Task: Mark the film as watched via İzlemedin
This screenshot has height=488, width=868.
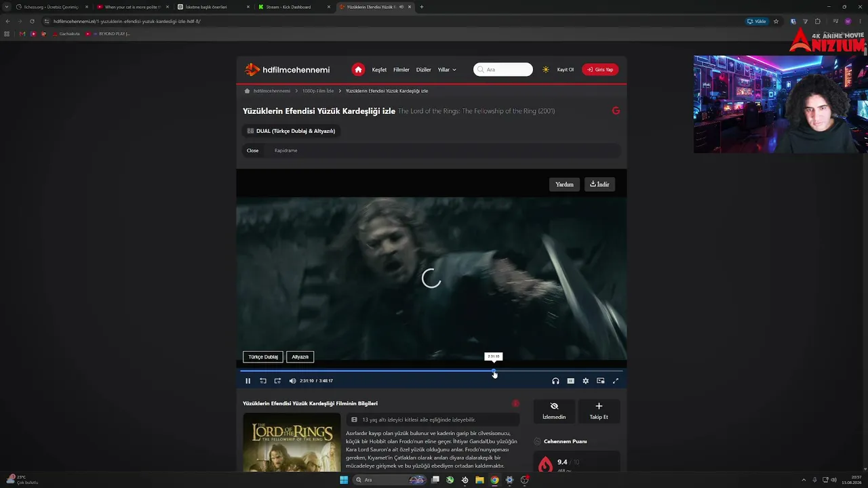Action: pyautogui.click(x=554, y=411)
